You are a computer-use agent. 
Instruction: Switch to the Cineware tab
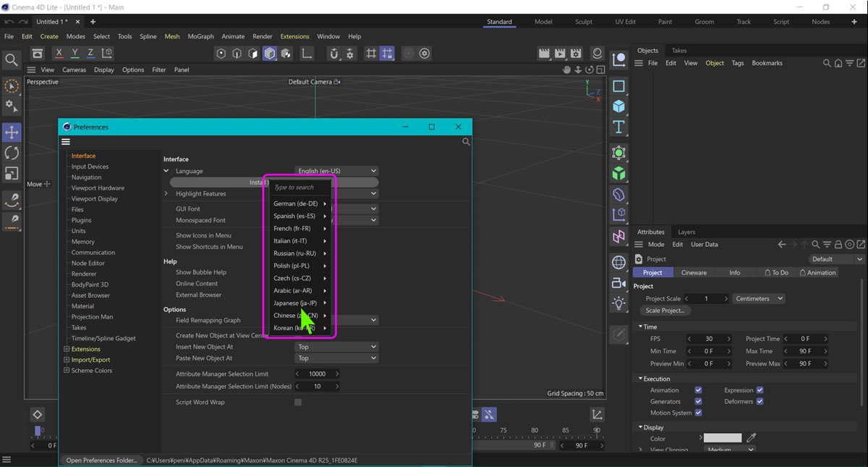coord(694,272)
